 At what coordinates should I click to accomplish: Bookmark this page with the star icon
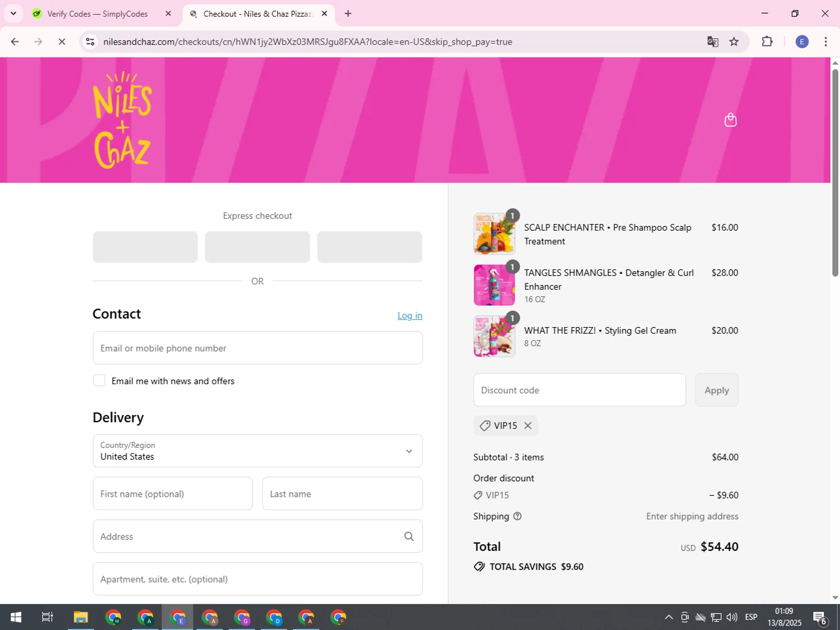[x=734, y=41]
